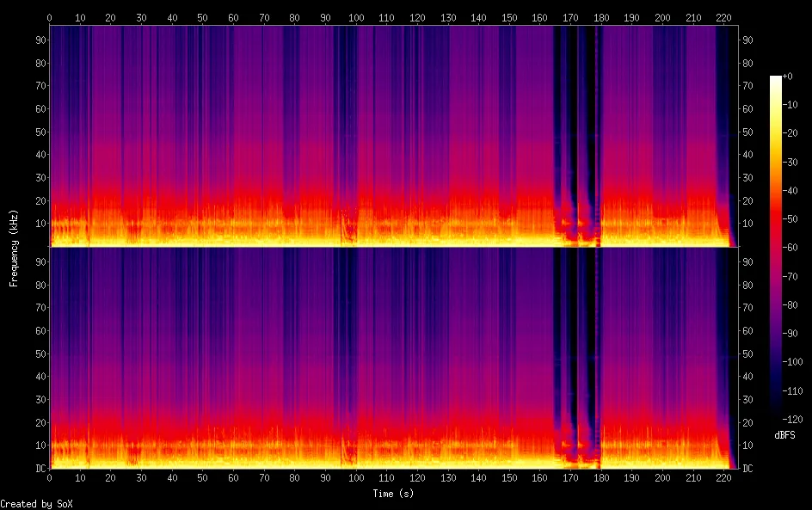
Task: Click the white top of the dBFS color bar
Action: (x=776, y=78)
